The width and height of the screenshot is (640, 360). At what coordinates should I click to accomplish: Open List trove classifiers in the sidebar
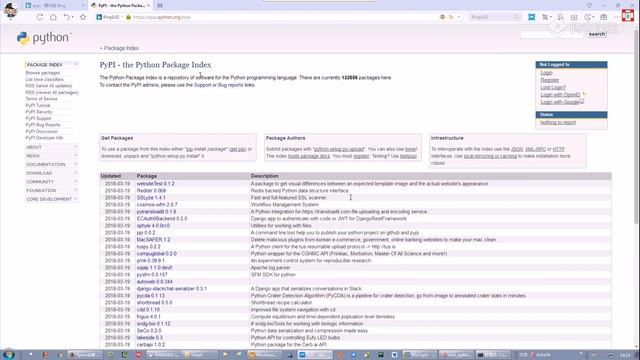pyautogui.click(x=44, y=79)
